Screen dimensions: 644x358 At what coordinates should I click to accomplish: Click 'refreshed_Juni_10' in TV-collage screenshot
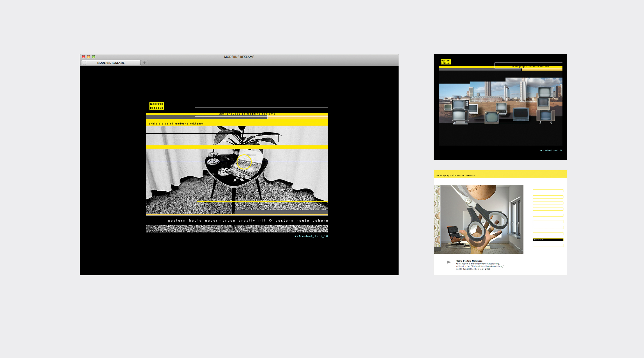(x=551, y=150)
